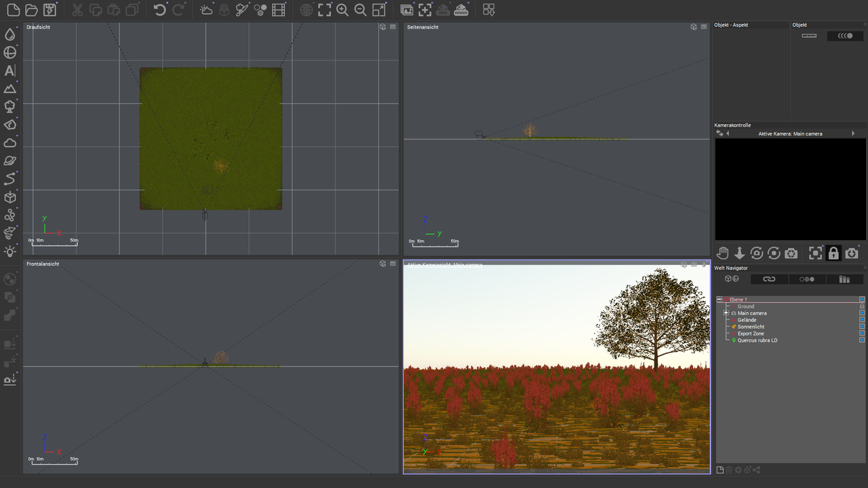Select the spline S-curve tool
The width and height of the screenshot is (868, 488).
tap(10, 179)
